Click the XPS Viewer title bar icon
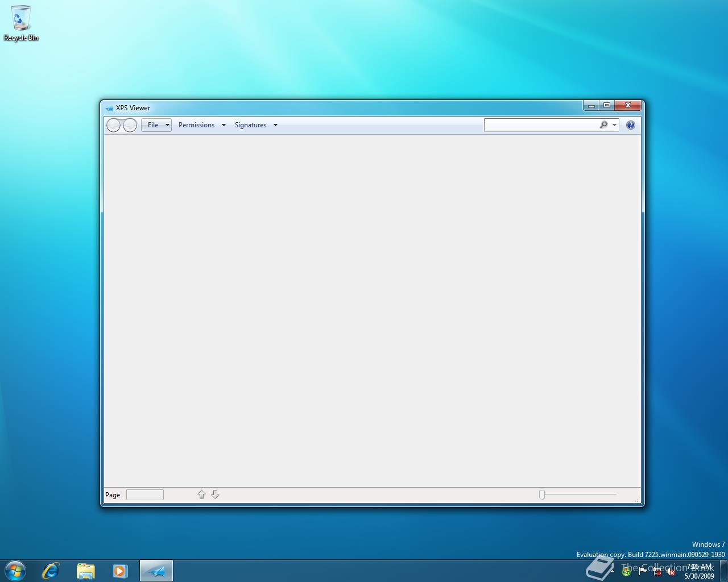The image size is (728, 582). 109,108
